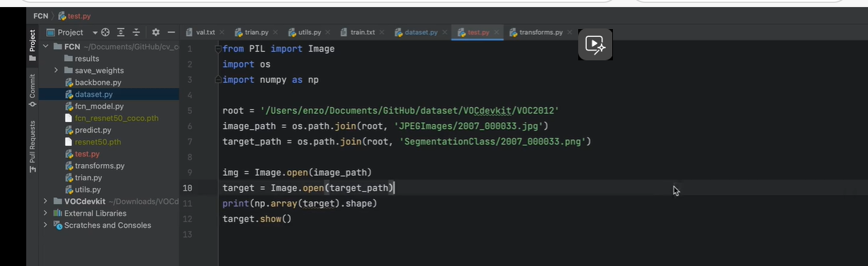Click line number 10 in the gutter
The height and width of the screenshot is (266, 868).
(187, 188)
